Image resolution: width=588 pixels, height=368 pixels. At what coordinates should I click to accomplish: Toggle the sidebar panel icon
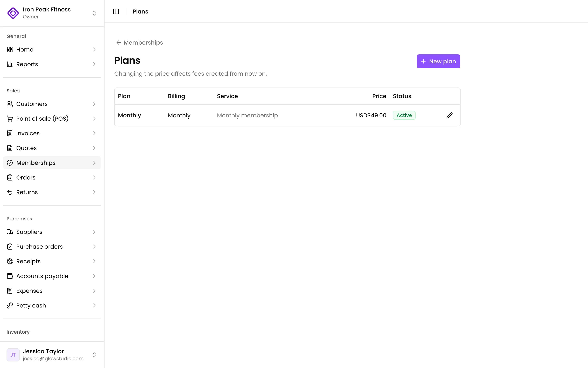click(116, 11)
